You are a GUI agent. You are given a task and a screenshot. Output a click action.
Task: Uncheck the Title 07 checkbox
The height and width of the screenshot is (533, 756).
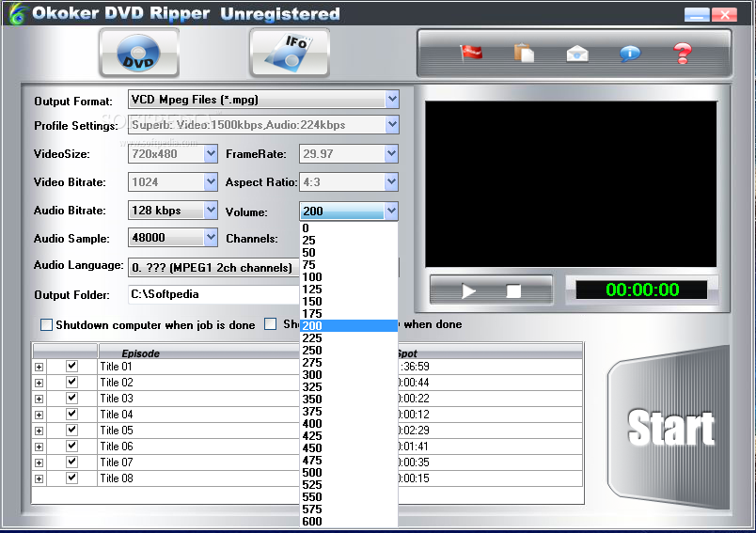click(x=71, y=462)
